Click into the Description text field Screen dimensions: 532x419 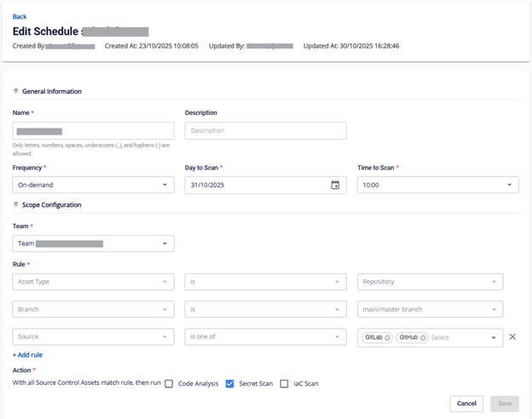pyautogui.click(x=265, y=130)
